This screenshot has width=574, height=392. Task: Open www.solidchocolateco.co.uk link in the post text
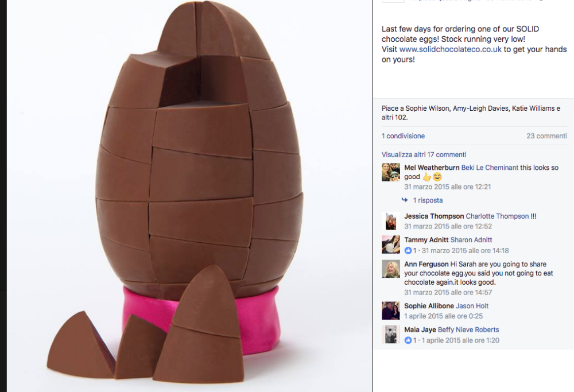point(451,49)
